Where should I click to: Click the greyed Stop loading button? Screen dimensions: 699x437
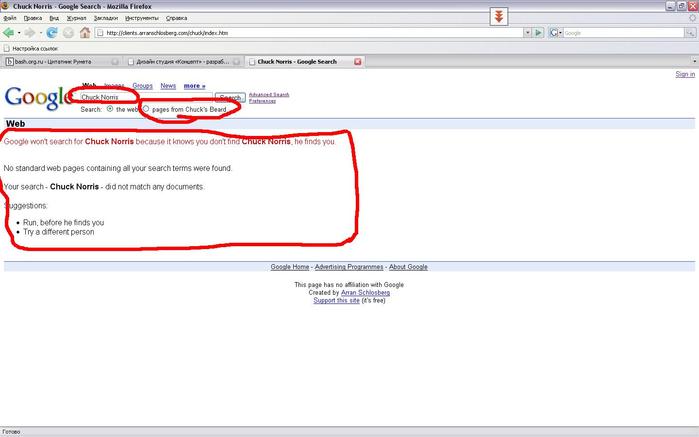coord(68,33)
